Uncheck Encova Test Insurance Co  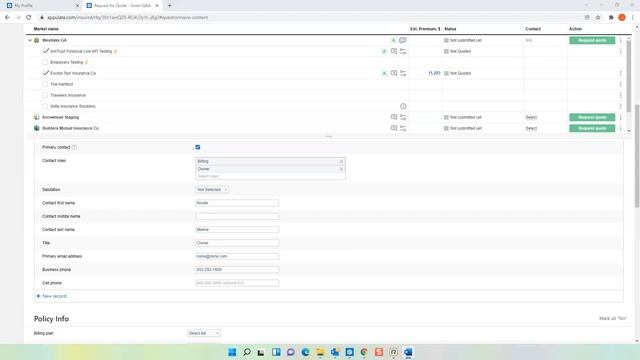click(45, 73)
